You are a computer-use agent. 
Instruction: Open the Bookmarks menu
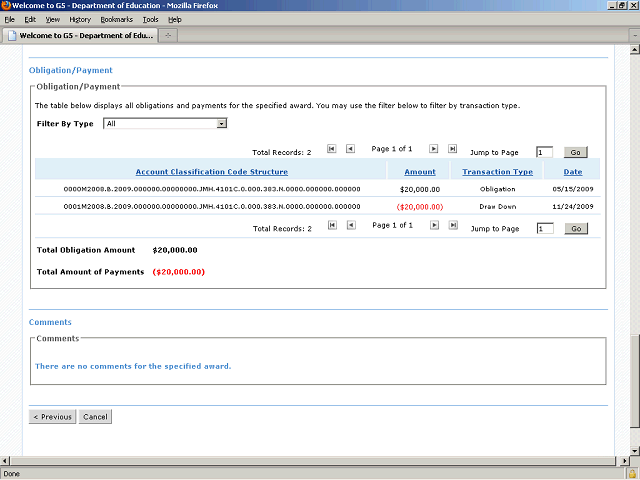point(116,19)
